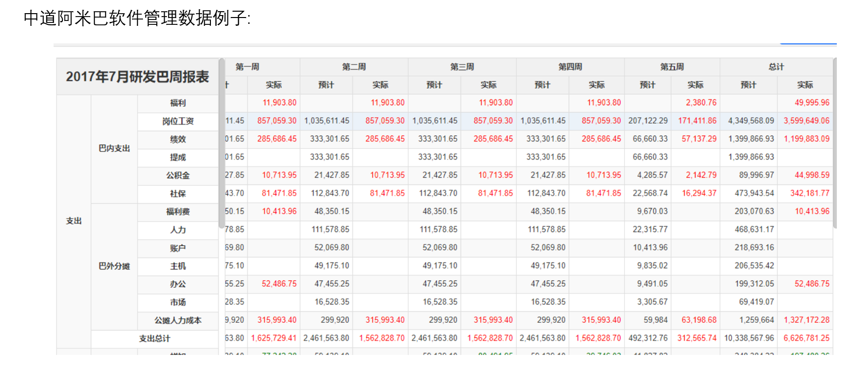Click the frozen pane's vertical scrollbar thumb
Viewport: 868px width, 390px height.
click(222, 143)
